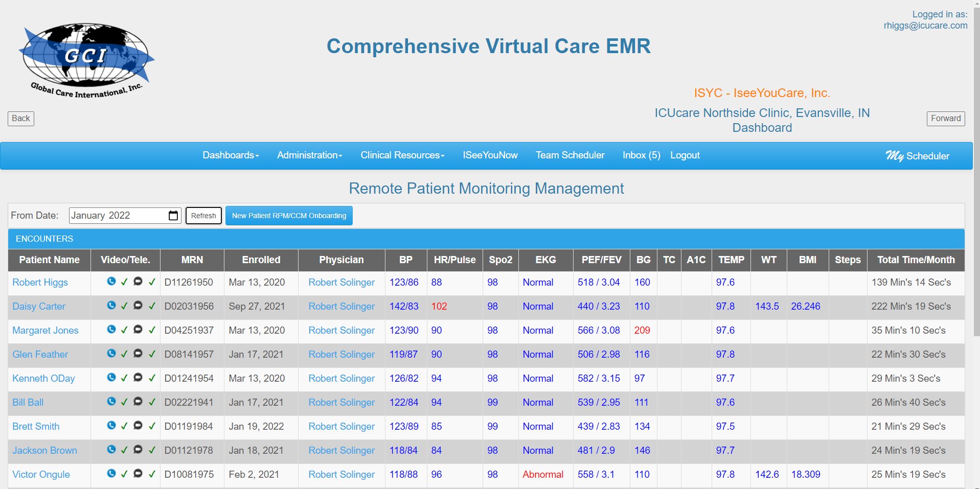
Task: Start phone call with Robert Higgs
Action: [x=111, y=281]
